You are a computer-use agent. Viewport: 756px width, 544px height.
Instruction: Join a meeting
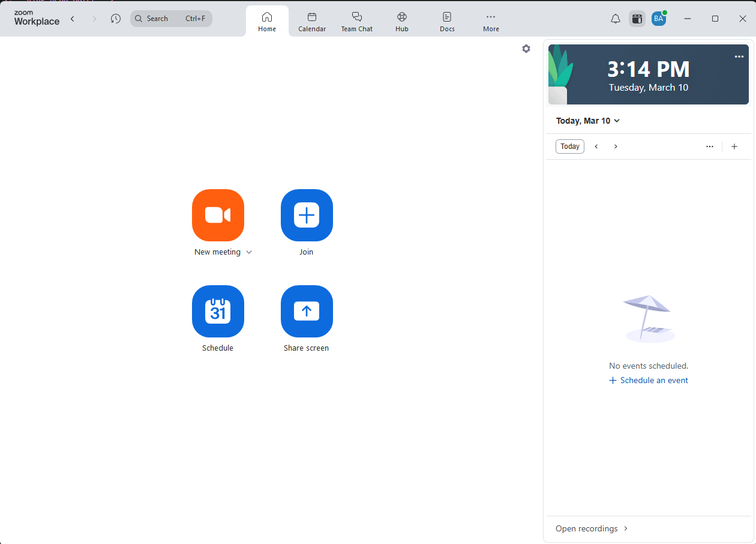point(307,216)
